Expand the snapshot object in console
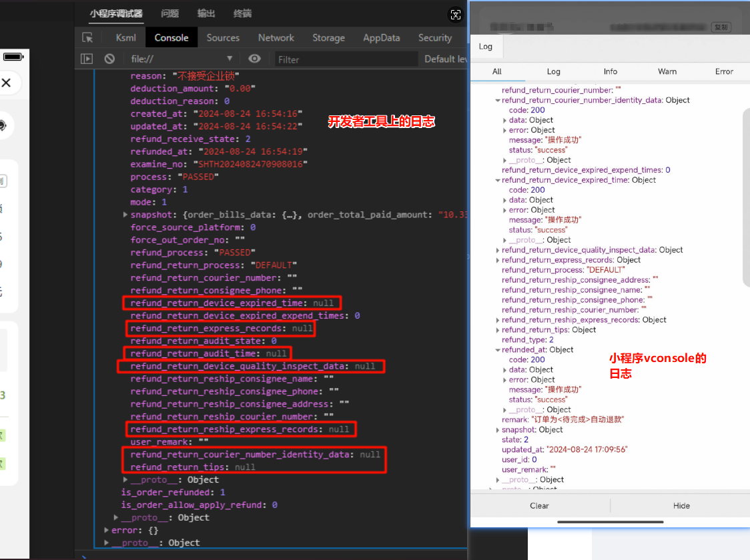This screenshot has height=560, width=750. click(125, 215)
